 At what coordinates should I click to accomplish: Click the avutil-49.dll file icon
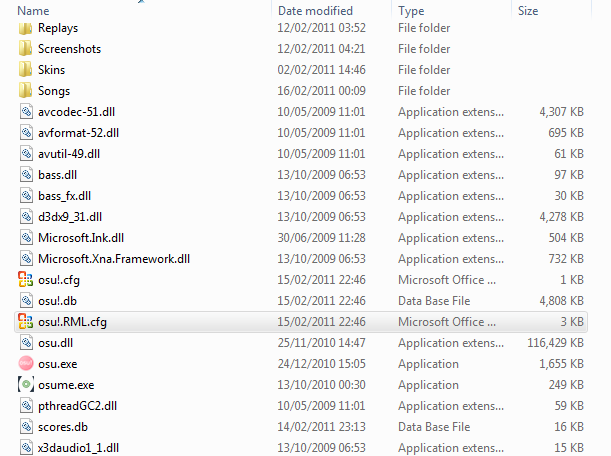tap(26, 154)
